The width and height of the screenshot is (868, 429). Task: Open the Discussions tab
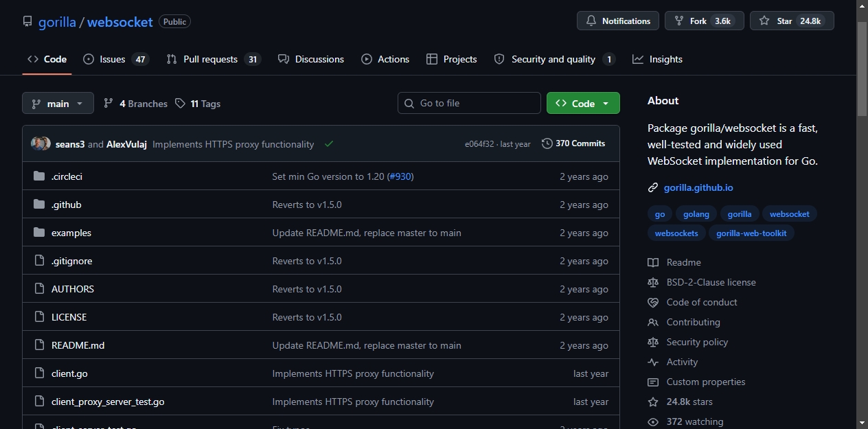tap(311, 59)
